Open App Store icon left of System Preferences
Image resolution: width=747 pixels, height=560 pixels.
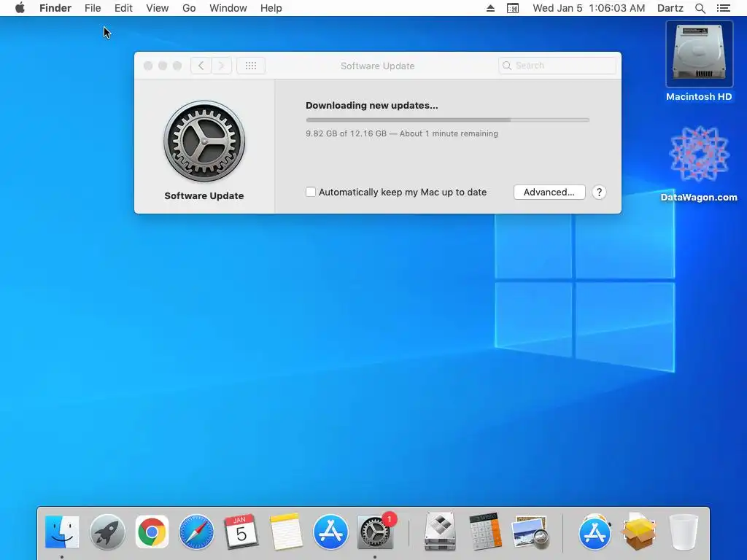(x=330, y=532)
